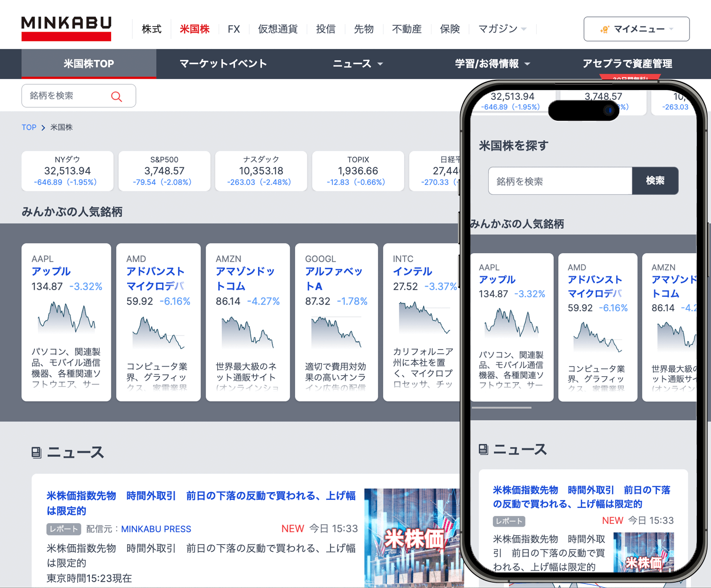Click the newspaper icon beside desktop ニュース heading
711x588 pixels.
tap(37, 453)
